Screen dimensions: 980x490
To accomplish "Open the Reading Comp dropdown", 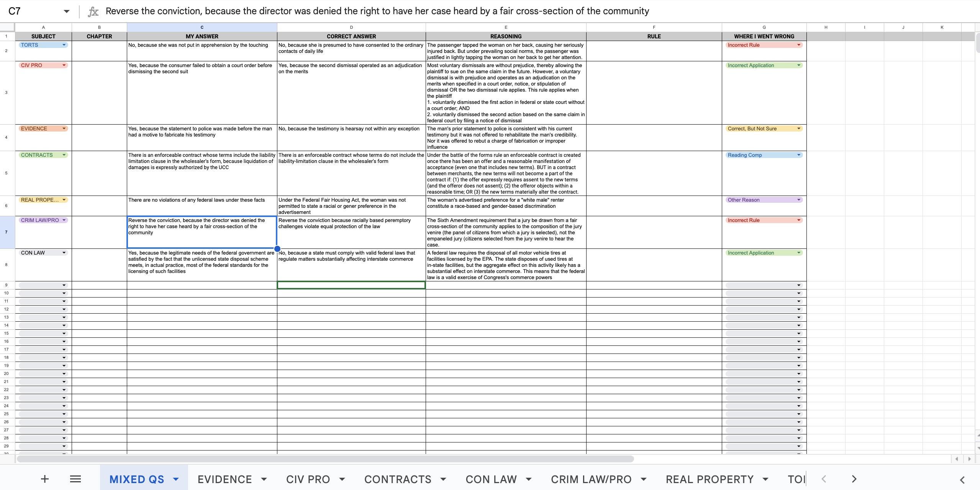I will point(798,155).
